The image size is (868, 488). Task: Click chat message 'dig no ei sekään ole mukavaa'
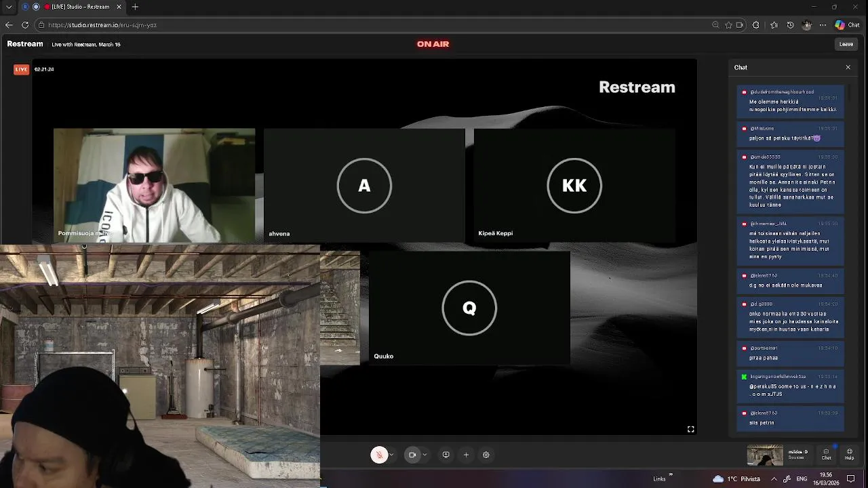(791, 281)
